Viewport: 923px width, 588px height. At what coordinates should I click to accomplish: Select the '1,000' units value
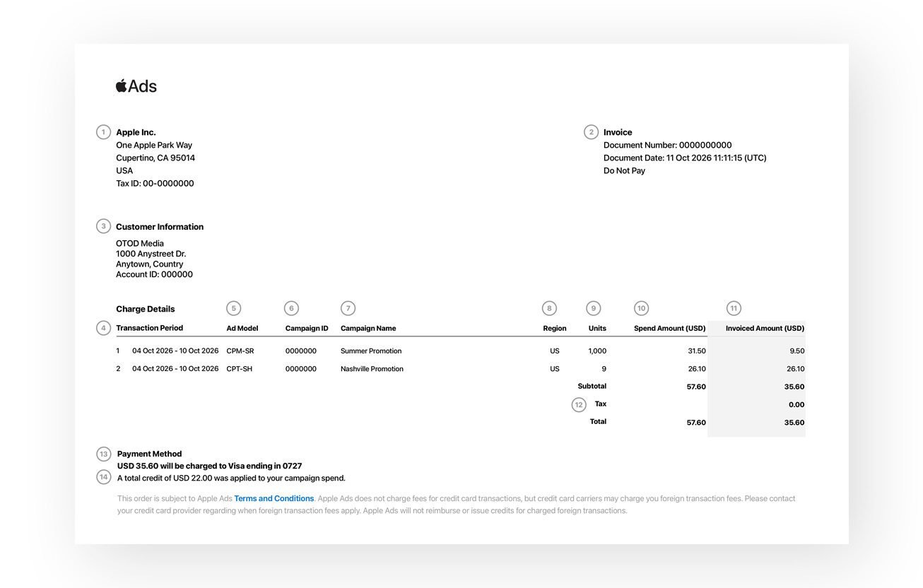click(597, 351)
